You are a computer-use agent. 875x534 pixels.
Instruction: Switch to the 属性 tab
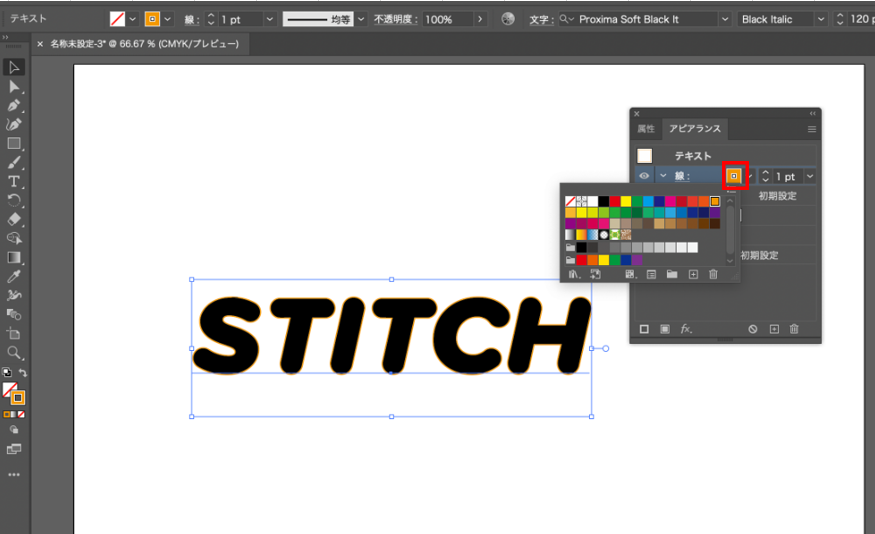coord(646,129)
